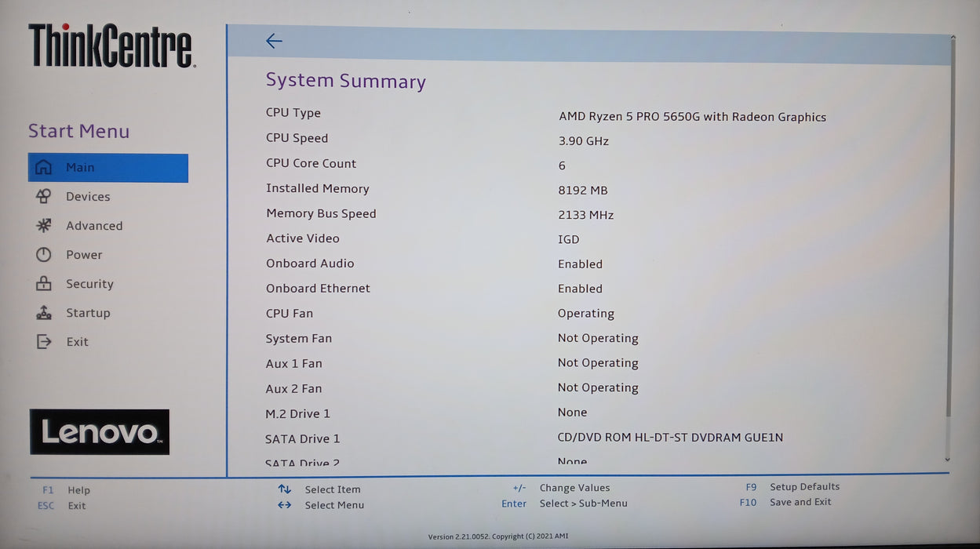Image resolution: width=980 pixels, height=549 pixels.
Task: Click the Active Video label
Action: (x=303, y=238)
